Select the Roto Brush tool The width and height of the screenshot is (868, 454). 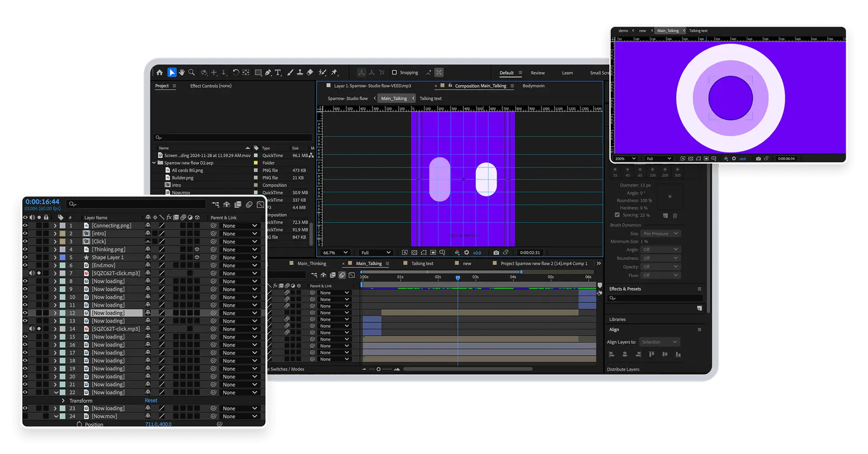[x=323, y=73]
